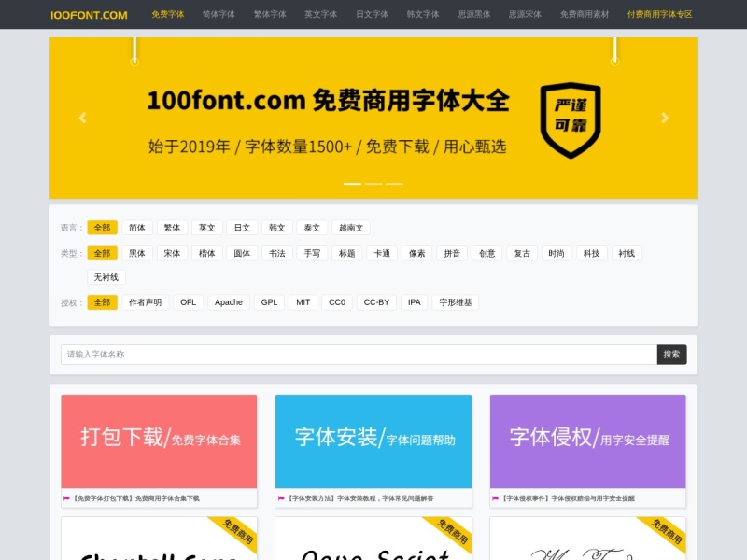The height and width of the screenshot is (560, 747).
Task: Open the 打包下载 red card thumbnail
Action: (x=159, y=441)
